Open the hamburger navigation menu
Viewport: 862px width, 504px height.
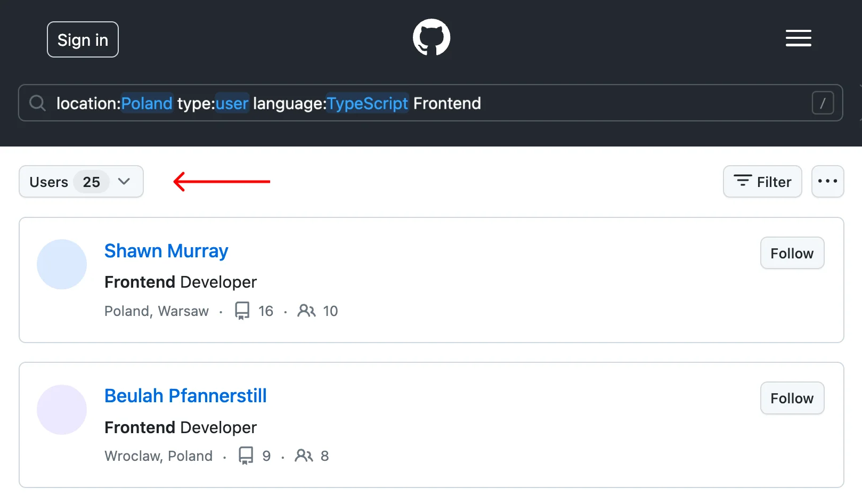798,38
